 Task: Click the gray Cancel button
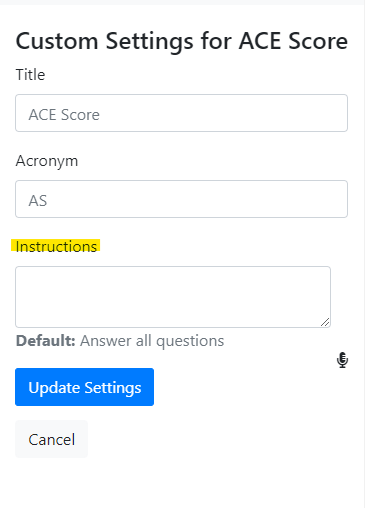click(x=51, y=439)
